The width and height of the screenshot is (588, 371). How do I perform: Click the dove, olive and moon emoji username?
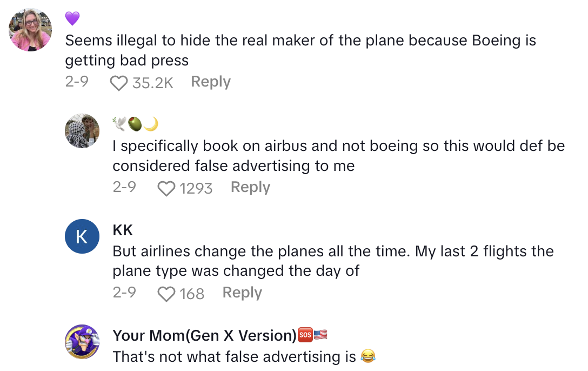click(x=135, y=124)
